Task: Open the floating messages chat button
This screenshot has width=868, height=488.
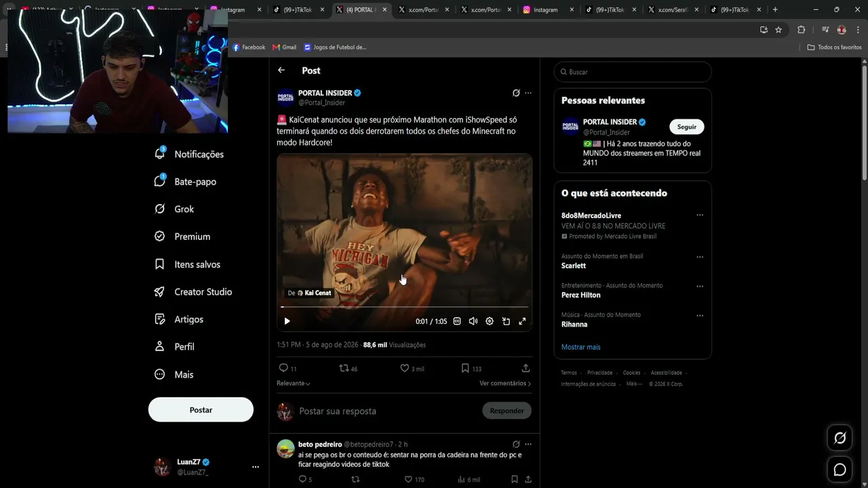Action: pos(840,470)
